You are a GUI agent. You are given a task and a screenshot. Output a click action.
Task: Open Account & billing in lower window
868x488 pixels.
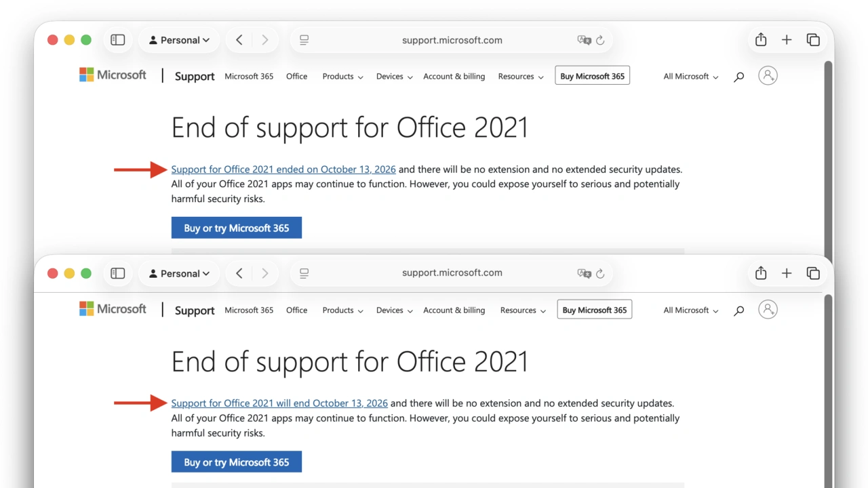[x=454, y=310]
